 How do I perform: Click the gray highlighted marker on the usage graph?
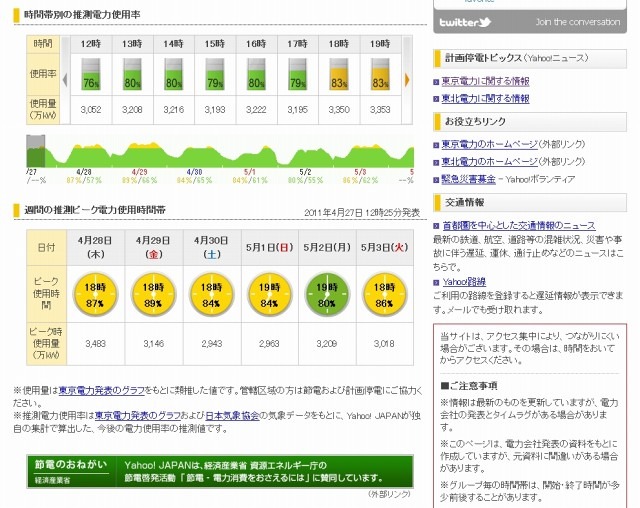pyautogui.click(x=36, y=151)
